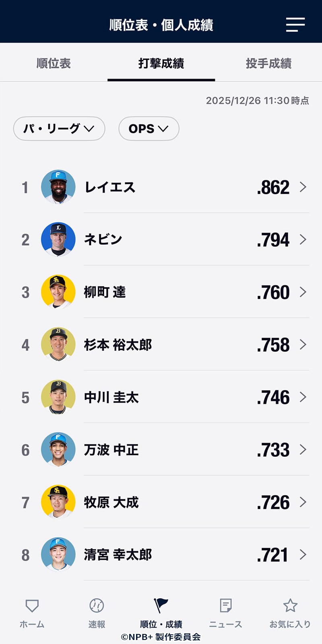Switch to the 投手成績 tab
Image resolution: width=322 pixels, height=644 pixels.
pyautogui.click(x=268, y=63)
